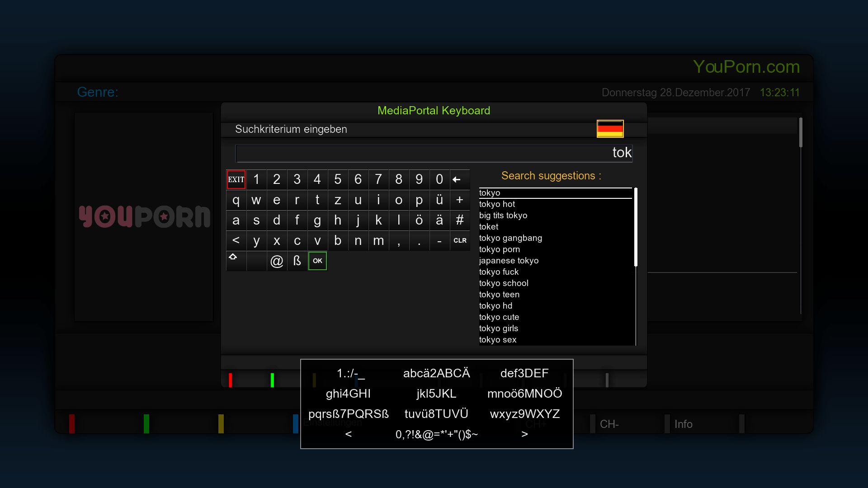Click the period key
Image resolution: width=868 pixels, height=488 pixels.
point(419,240)
